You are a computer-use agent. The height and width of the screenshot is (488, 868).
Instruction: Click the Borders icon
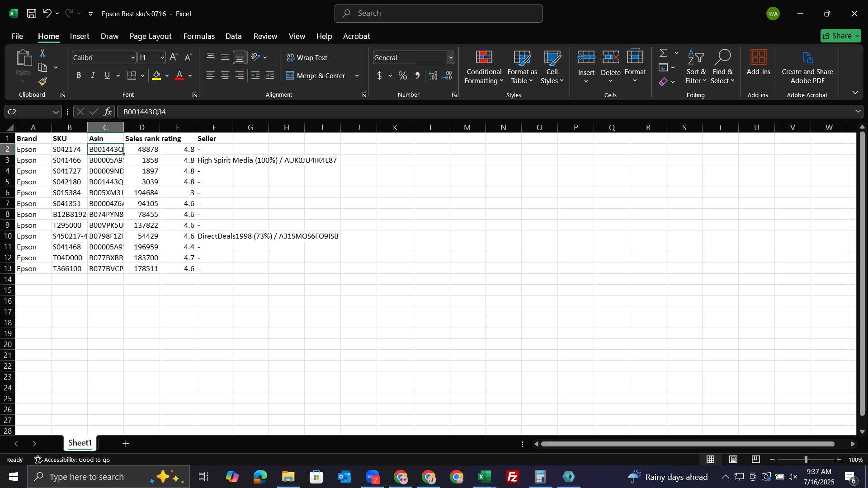(132, 75)
